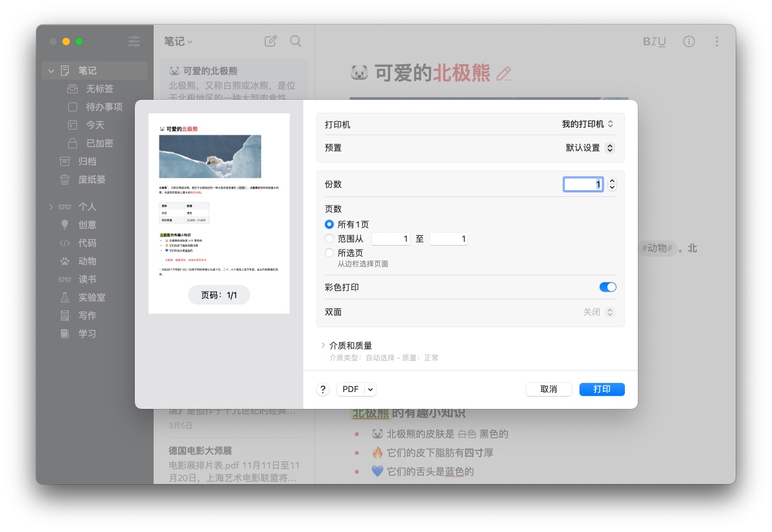Turn off the 彩色打印 switch
The height and width of the screenshot is (532, 772).
607,287
